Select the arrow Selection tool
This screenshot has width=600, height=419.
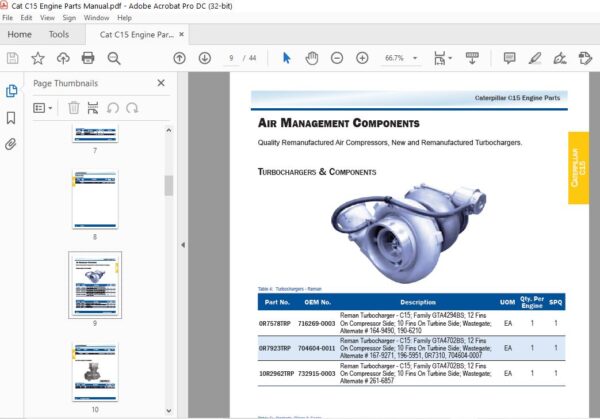[x=287, y=58]
